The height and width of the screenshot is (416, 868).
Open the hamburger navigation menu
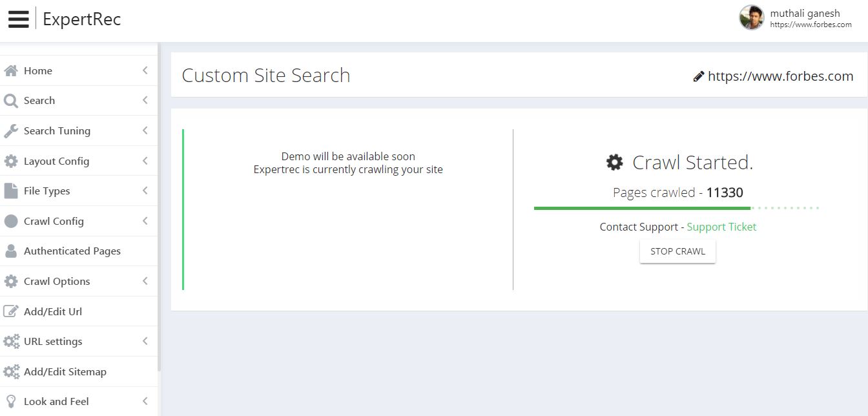click(x=18, y=18)
